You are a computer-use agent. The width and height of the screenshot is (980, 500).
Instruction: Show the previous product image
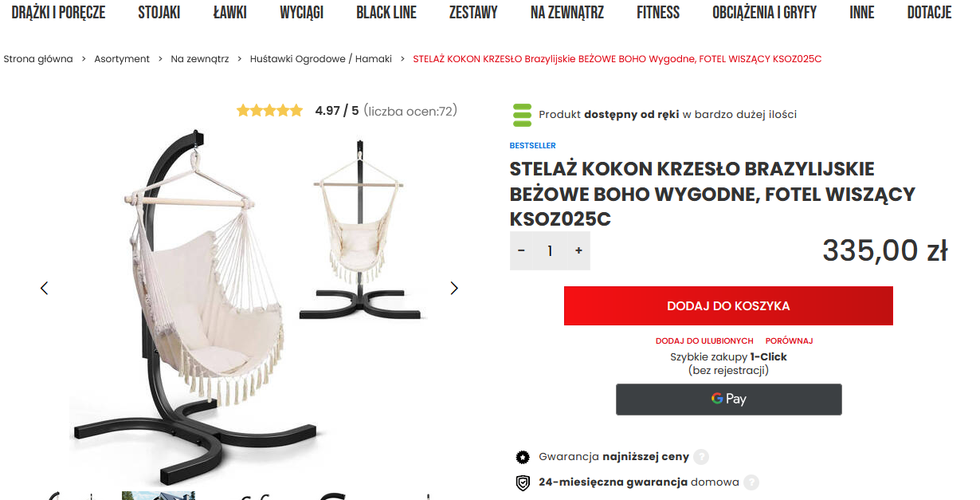pyautogui.click(x=45, y=288)
